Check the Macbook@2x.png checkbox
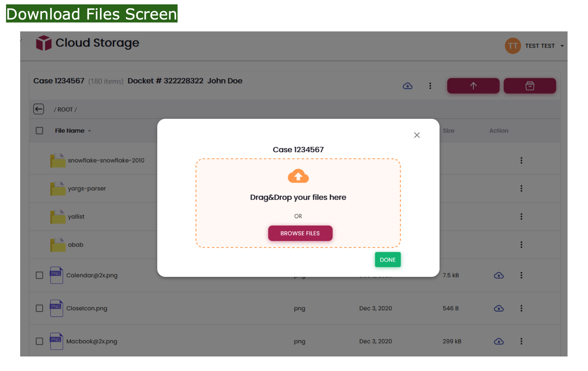 39,341
